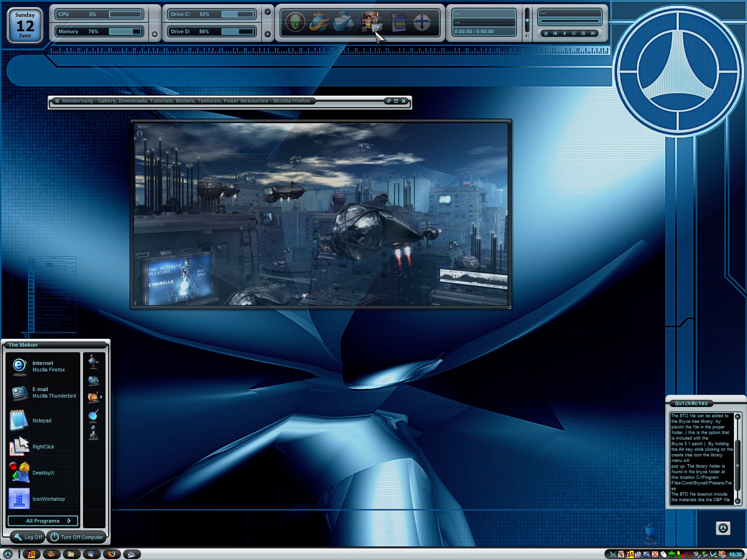747x560 pixels.
Task: Click the next track button on media player
Action: [x=592, y=34]
